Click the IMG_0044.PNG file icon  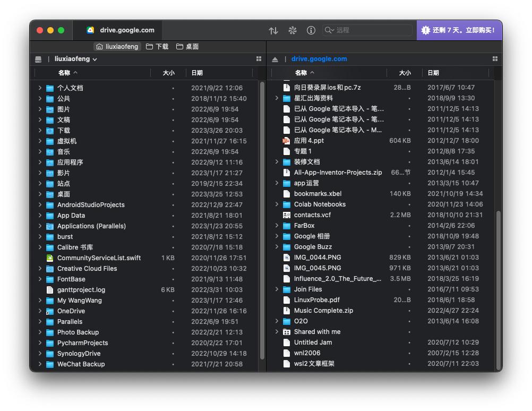[286, 257]
